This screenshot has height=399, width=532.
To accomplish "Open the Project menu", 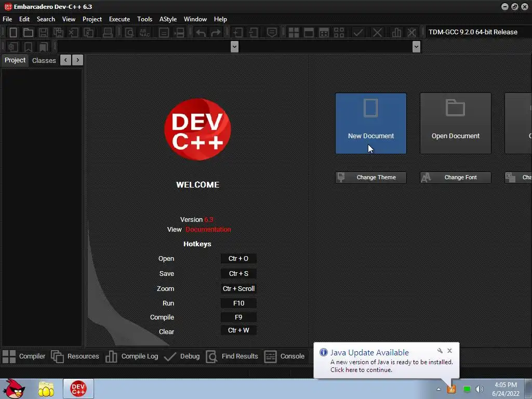I will click(92, 19).
